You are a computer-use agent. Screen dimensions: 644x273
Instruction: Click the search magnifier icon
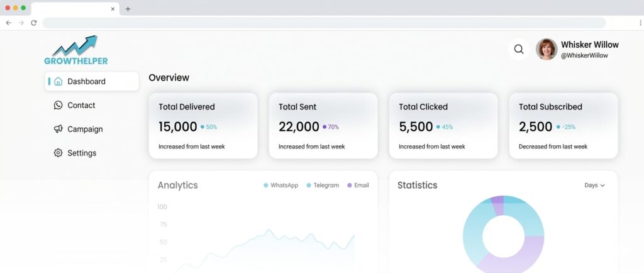click(518, 49)
